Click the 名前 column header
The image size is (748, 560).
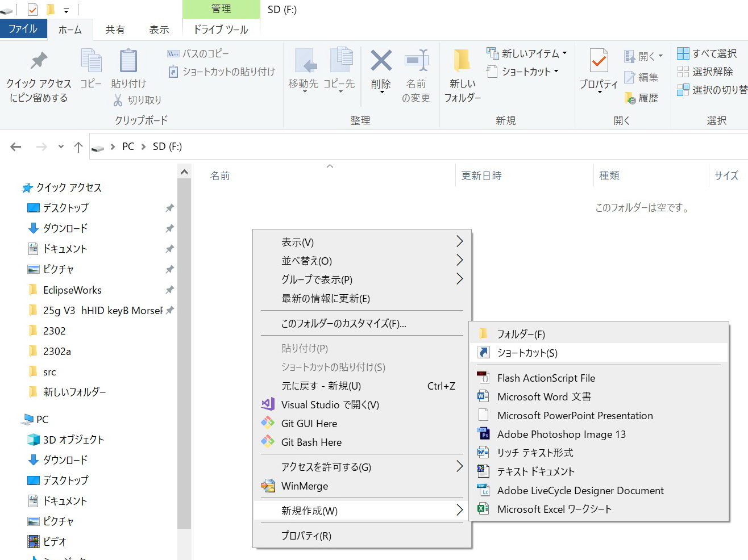point(220,175)
